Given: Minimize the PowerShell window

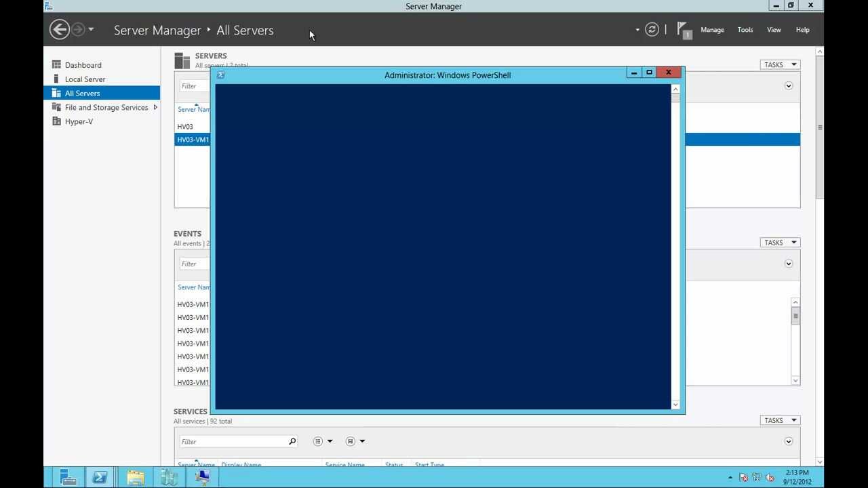Looking at the screenshot, I should pos(634,73).
